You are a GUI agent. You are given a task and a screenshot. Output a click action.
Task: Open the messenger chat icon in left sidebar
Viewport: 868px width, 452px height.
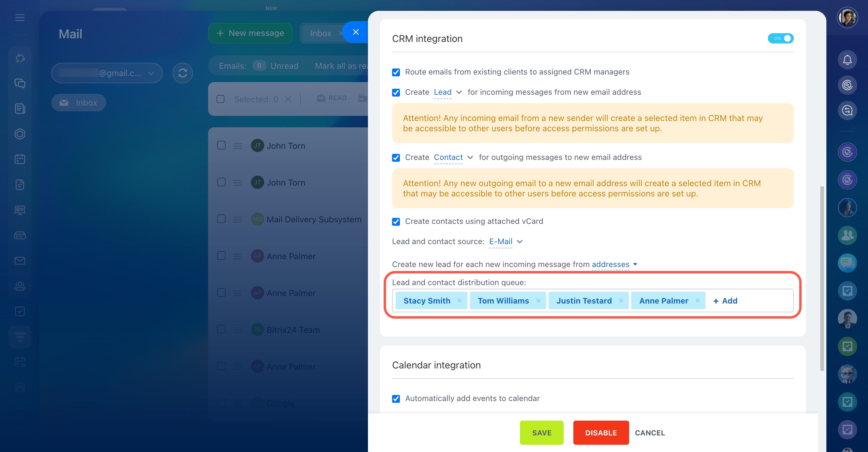(x=20, y=83)
